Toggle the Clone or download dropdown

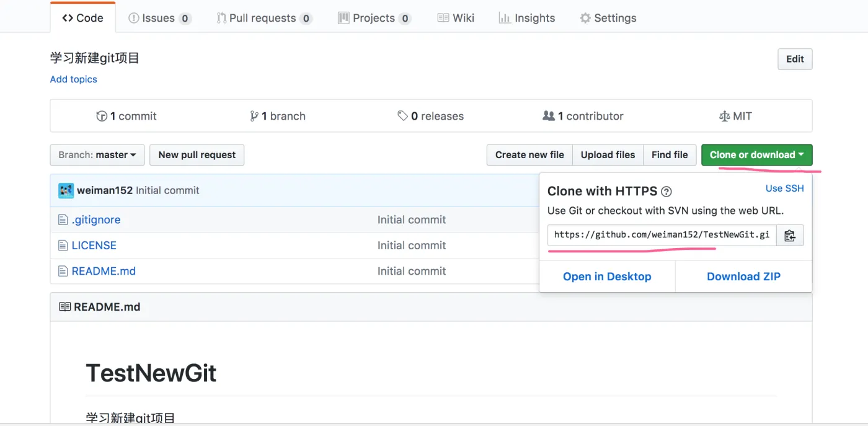coord(756,155)
